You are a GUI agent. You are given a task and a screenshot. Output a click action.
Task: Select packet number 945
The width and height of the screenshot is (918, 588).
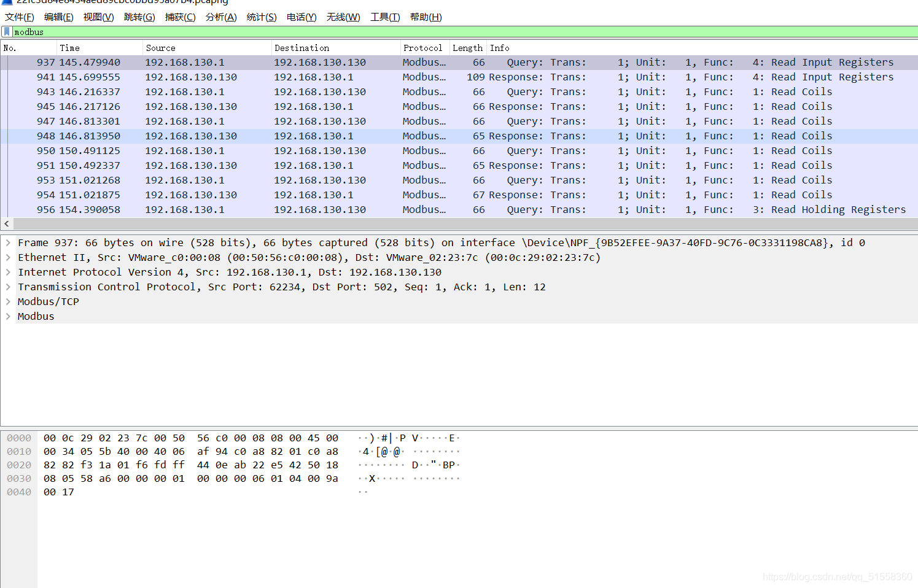(459, 107)
